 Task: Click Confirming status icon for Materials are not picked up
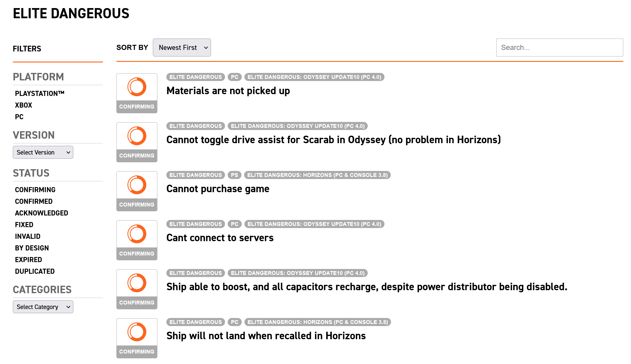click(137, 93)
